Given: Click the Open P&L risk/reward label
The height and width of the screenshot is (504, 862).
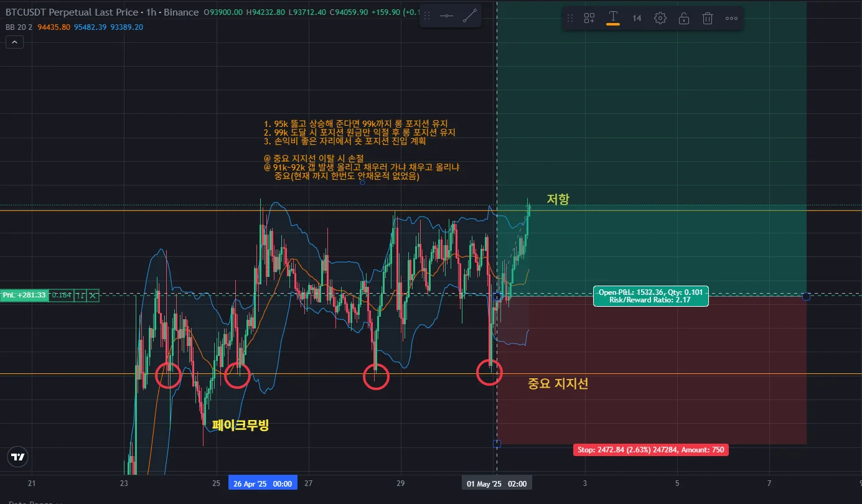Looking at the screenshot, I should (651, 296).
